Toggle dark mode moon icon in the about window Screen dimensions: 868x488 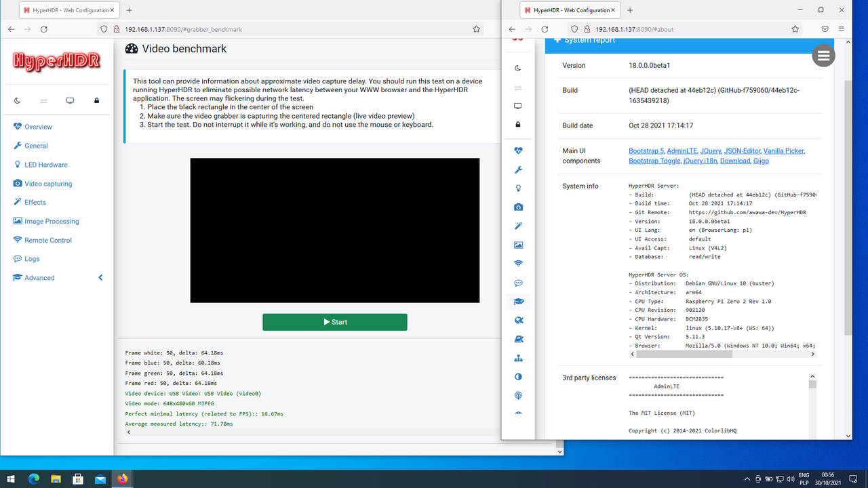pos(518,68)
